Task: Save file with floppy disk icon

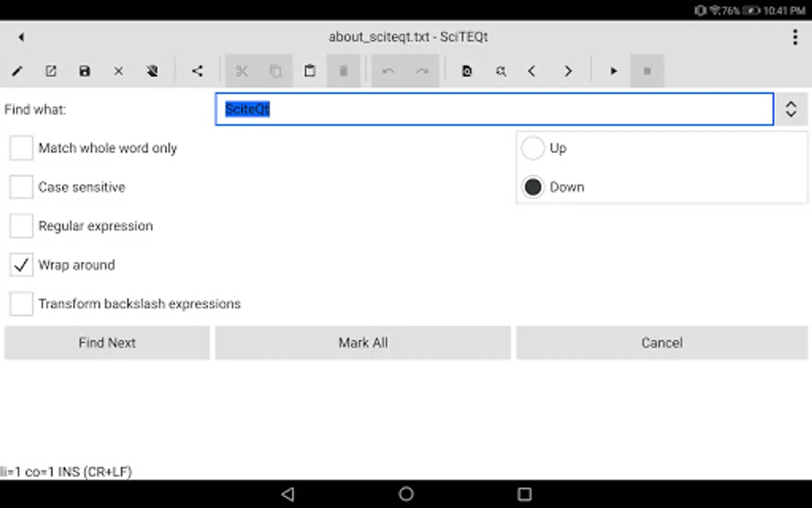Action: click(x=85, y=71)
